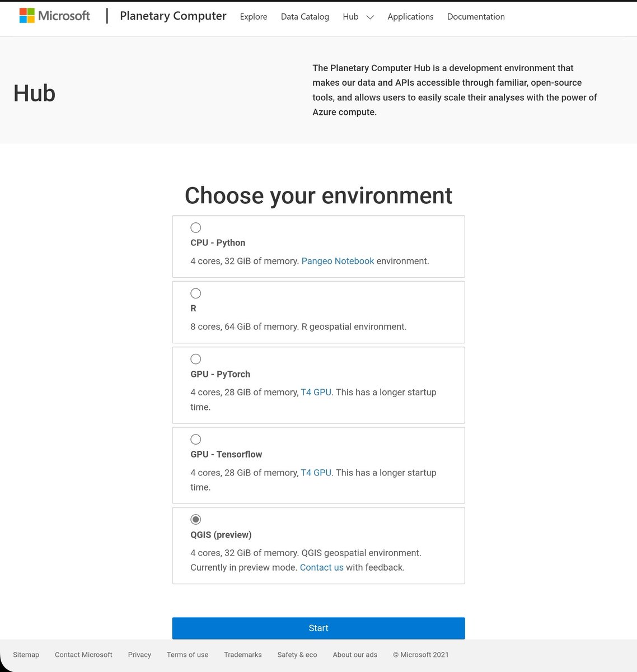Click the CPU - Python label
637x672 pixels.
coord(218,242)
